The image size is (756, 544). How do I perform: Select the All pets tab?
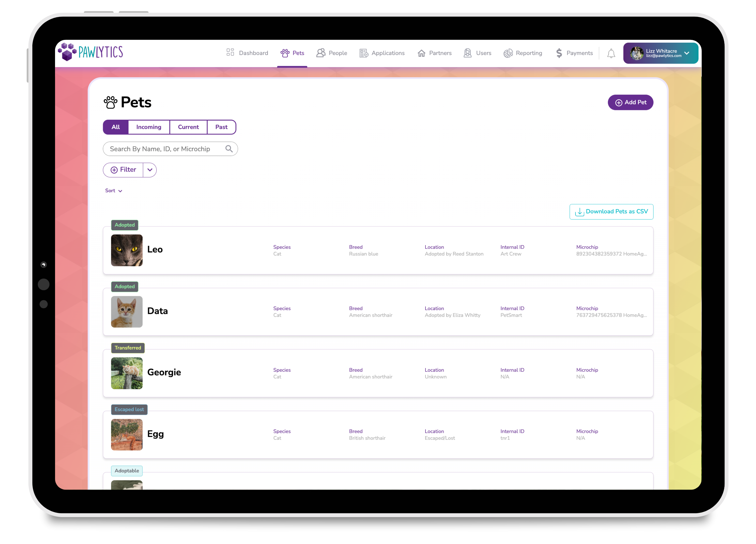pyautogui.click(x=116, y=127)
